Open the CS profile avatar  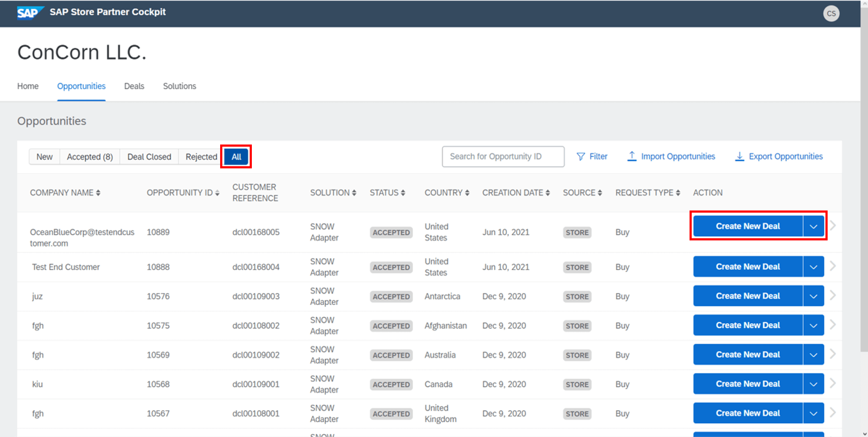point(831,13)
